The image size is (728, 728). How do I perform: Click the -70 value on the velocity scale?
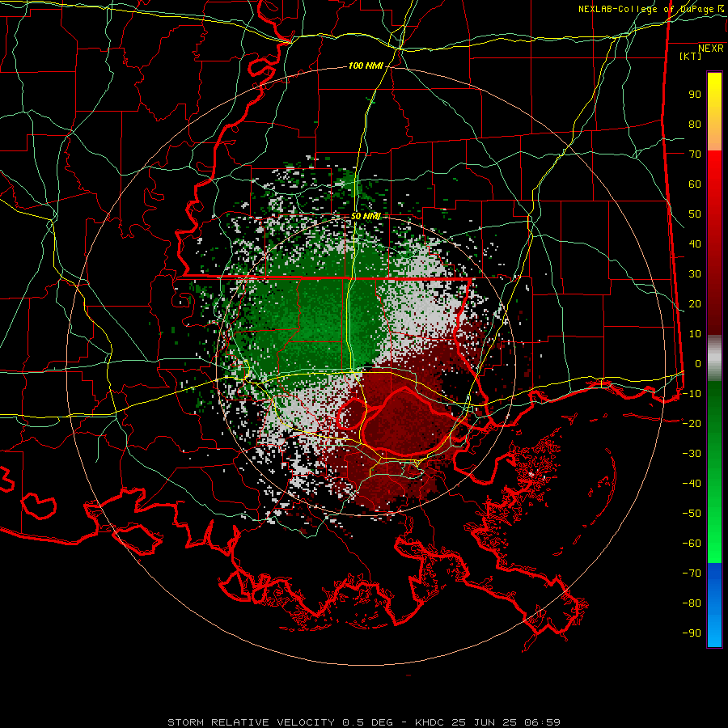point(692,574)
